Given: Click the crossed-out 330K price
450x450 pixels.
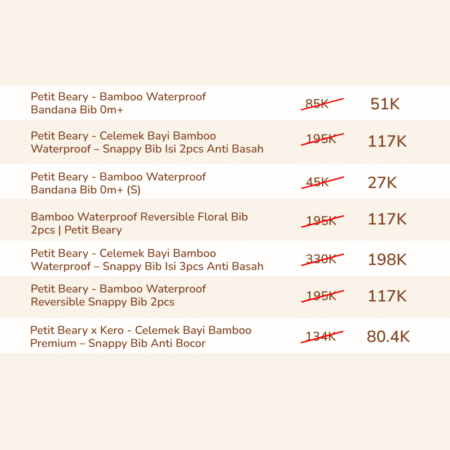Looking at the screenshot, I should pos(322,259).
